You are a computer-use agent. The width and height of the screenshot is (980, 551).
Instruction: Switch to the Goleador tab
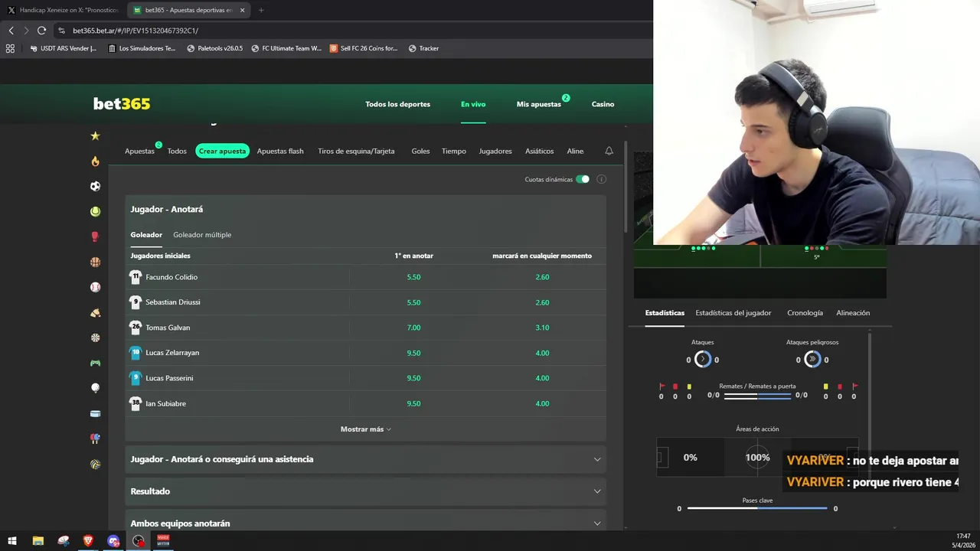click(146, 235)
